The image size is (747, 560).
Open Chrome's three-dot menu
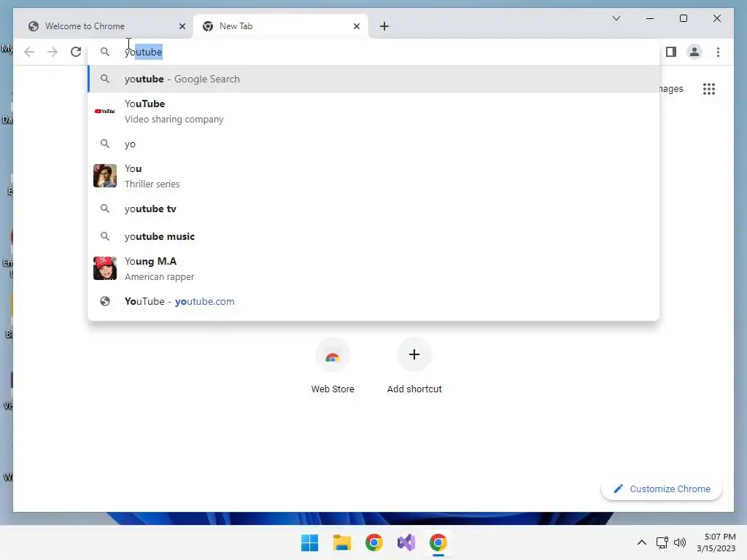[x=718, y=52]
